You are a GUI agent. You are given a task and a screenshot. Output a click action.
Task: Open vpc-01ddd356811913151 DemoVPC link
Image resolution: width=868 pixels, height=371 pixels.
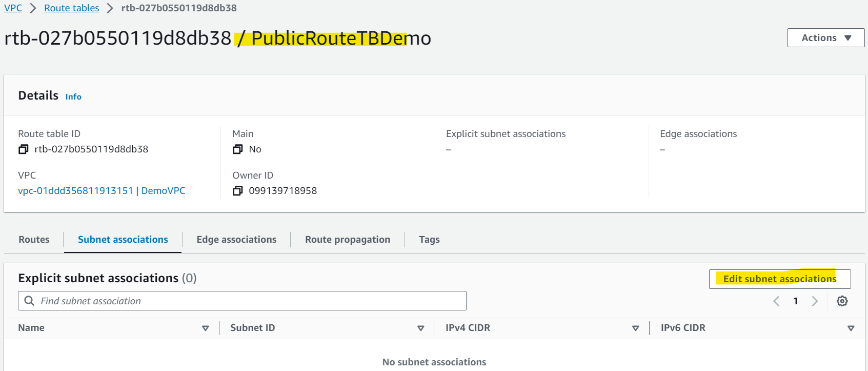click(x=102, y=191)
